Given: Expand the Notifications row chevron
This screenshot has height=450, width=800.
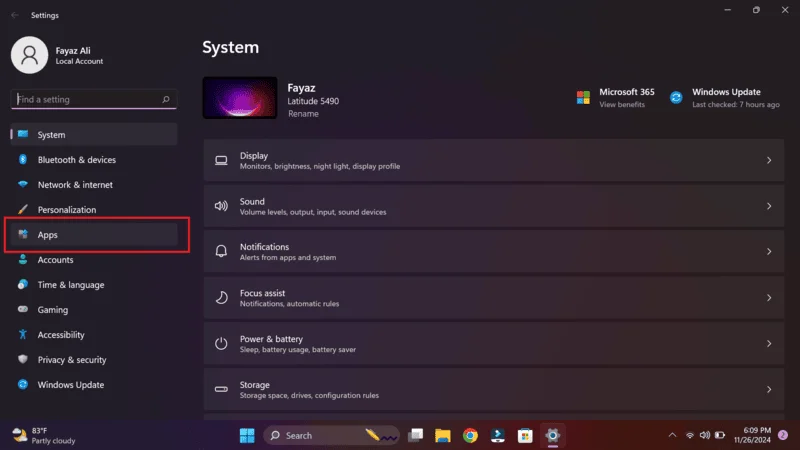Looking at the screenshot, I should [769, 252].
